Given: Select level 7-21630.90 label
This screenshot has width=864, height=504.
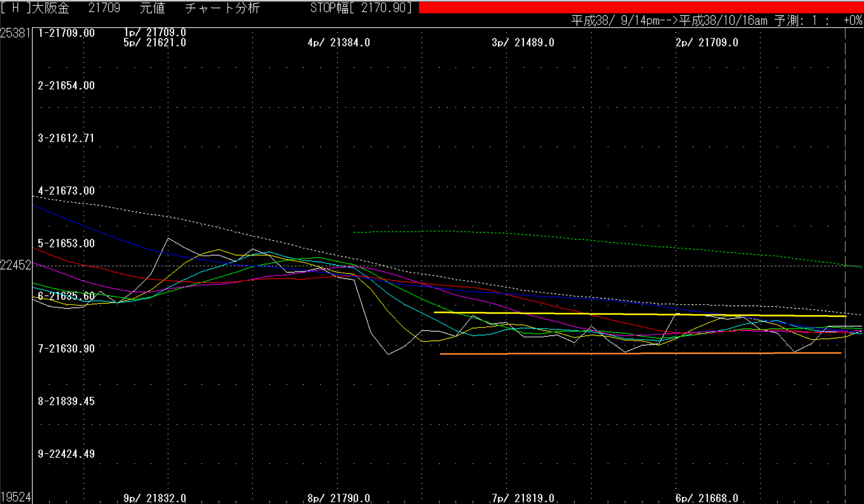Looking at the screenshot, I should pos(66,349).
